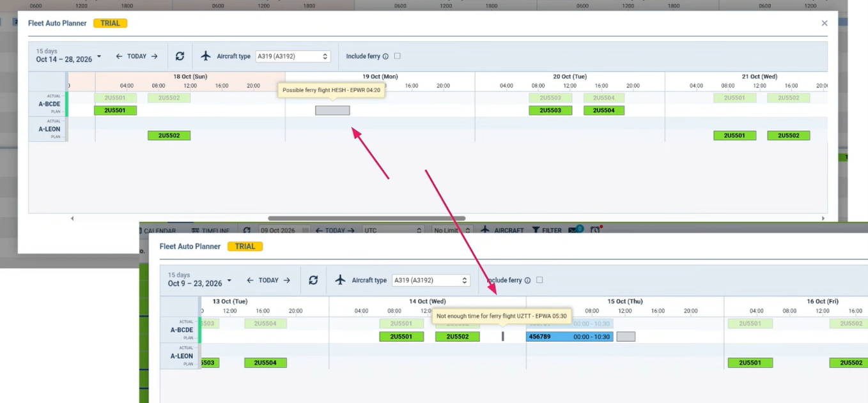The width and height of the screenshot is (868, 403).
Task: Click the scrollbar's right arrow in upper planner
Action: 823,218
